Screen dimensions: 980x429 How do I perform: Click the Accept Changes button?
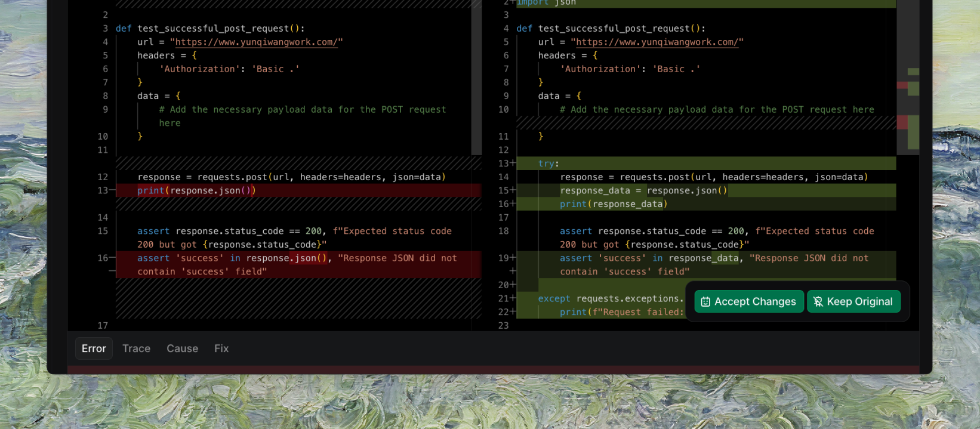click(749, 301)
